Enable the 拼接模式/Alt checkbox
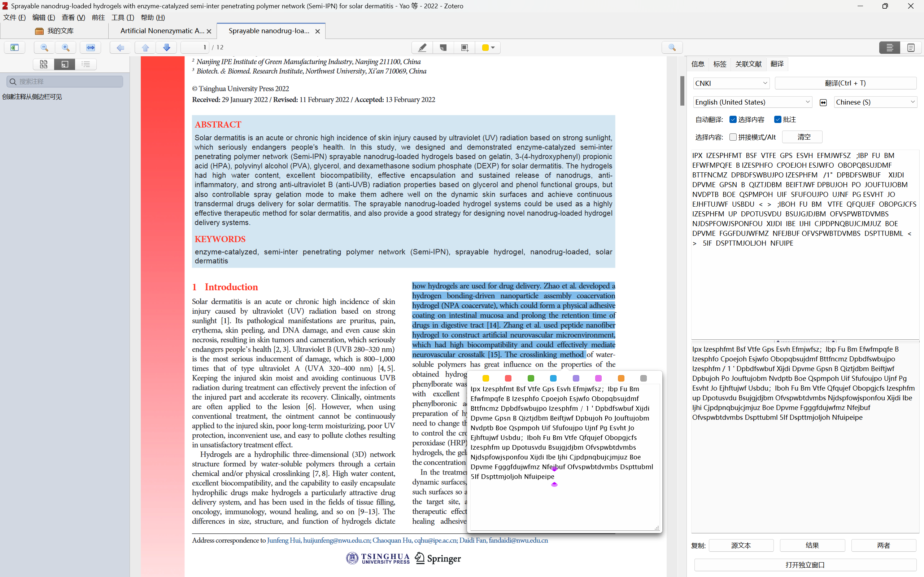Viewport: 924px width, 577px height. [x=733, y=137]
